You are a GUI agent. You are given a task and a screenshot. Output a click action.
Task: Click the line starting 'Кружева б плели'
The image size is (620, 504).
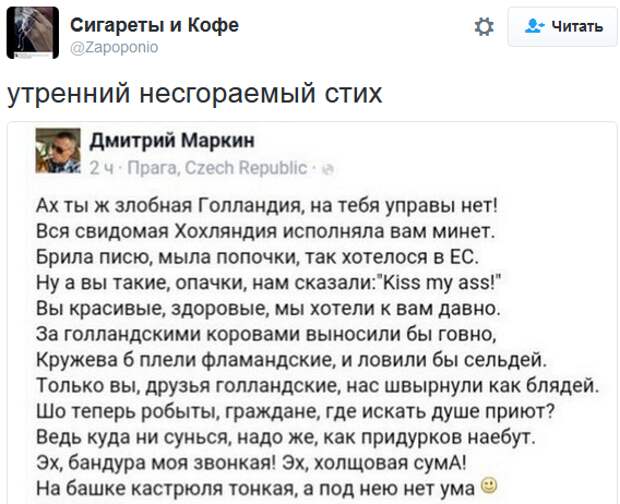point(291,360)
